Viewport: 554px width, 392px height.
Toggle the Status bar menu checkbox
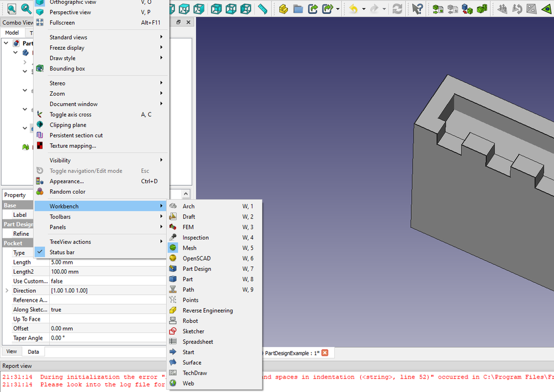[39, 251]
